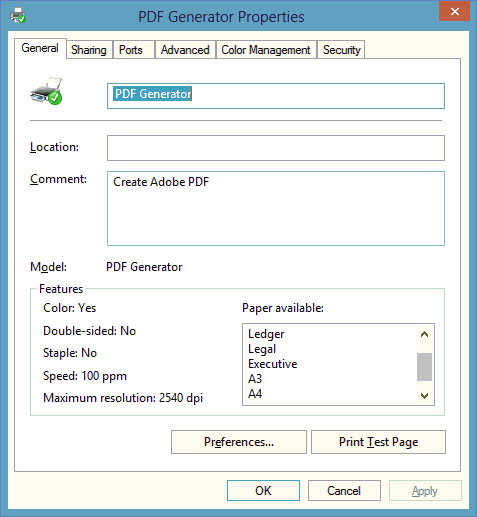Close the PDF Generator Properties dialog
This screenshot has height=517, width=477.
(x=454, y=11)
